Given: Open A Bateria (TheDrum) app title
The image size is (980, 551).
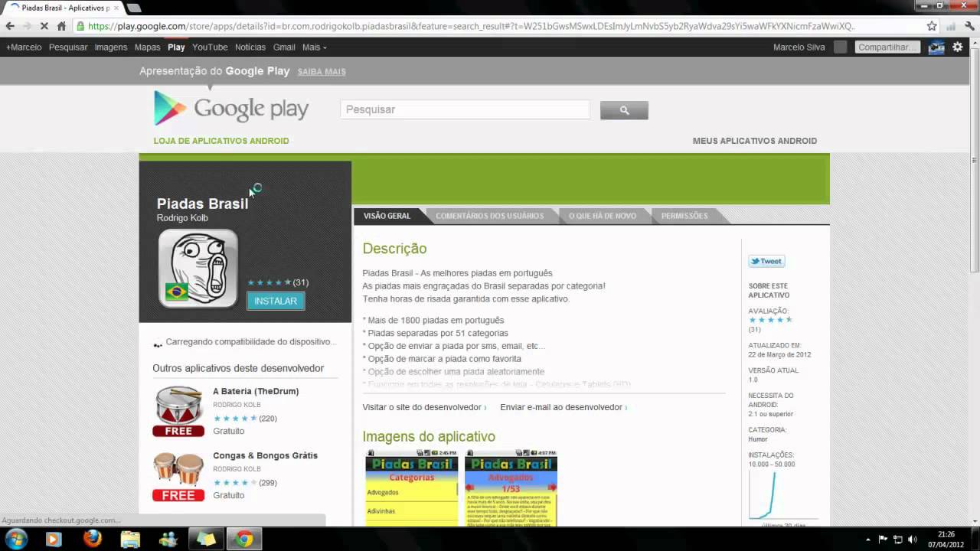Looking at the screenshot, I should coord(256,391).
